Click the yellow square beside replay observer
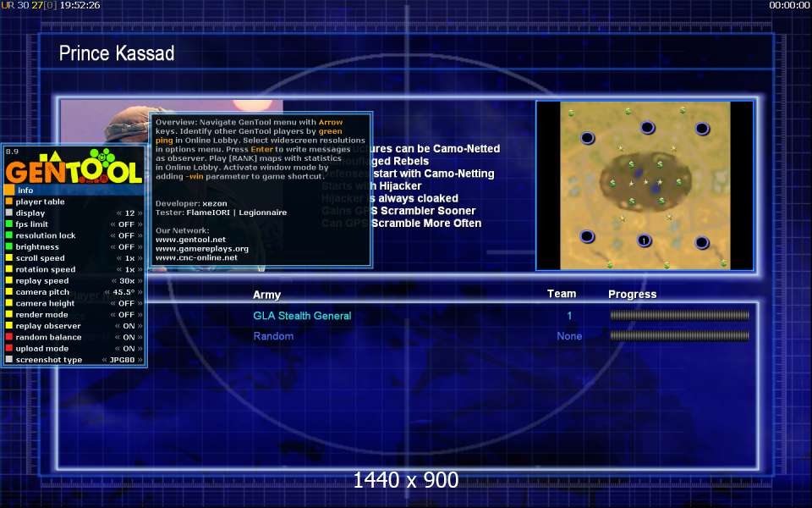Image resolution: width=812 pixels, height=508 pixels. [x=8, y=325]
